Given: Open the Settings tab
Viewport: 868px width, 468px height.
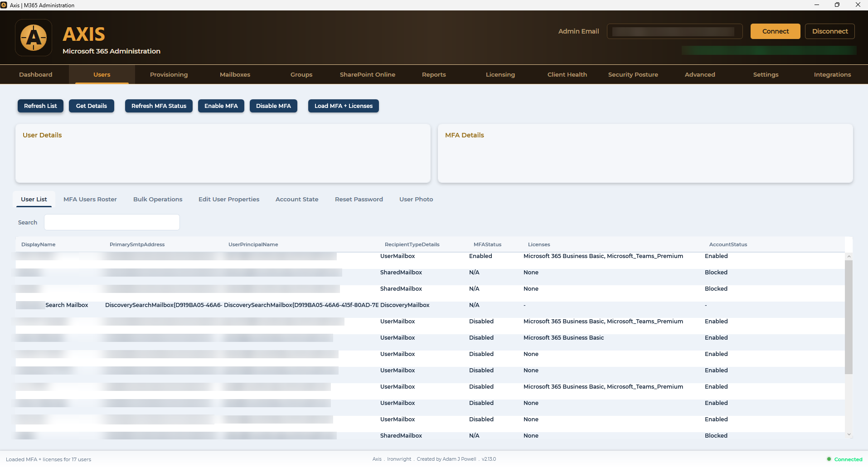Looking at the screenshot, I should [x=766, y=74].
